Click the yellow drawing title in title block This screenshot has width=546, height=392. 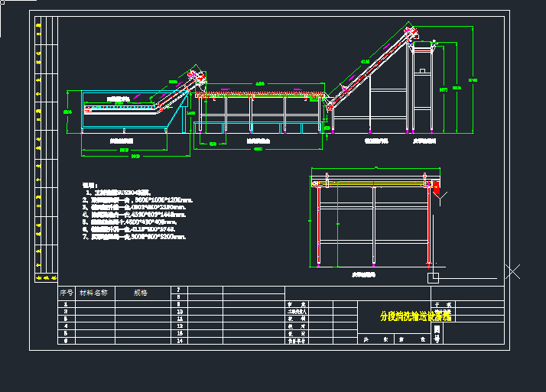[x=415, y=316]
